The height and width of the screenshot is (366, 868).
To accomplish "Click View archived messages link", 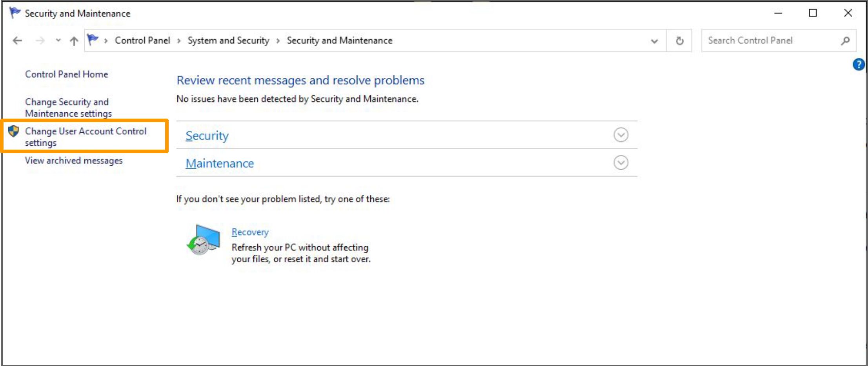I will tap(74, 161).
